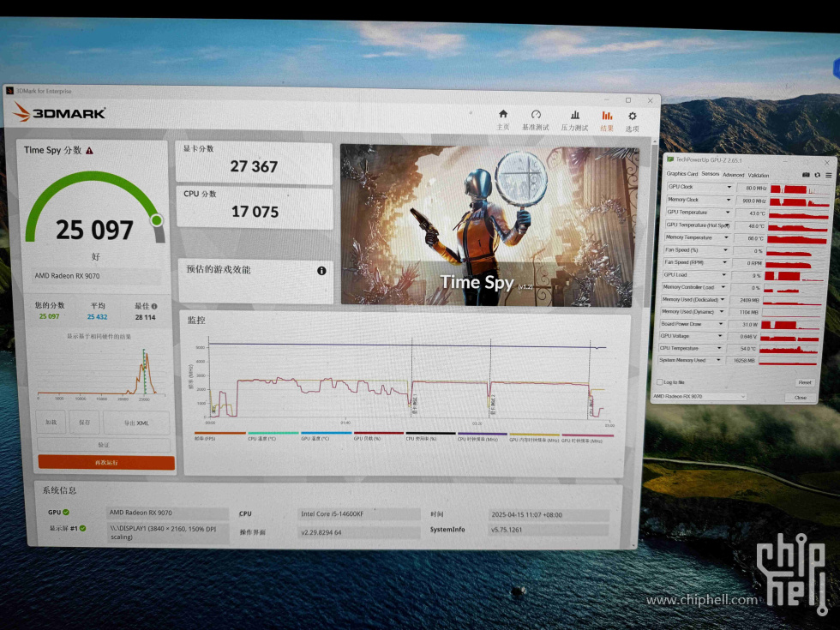840x630 pixels.
Task: Open the Memory Temperature sensor dropdown
Action: pos(727,237)
